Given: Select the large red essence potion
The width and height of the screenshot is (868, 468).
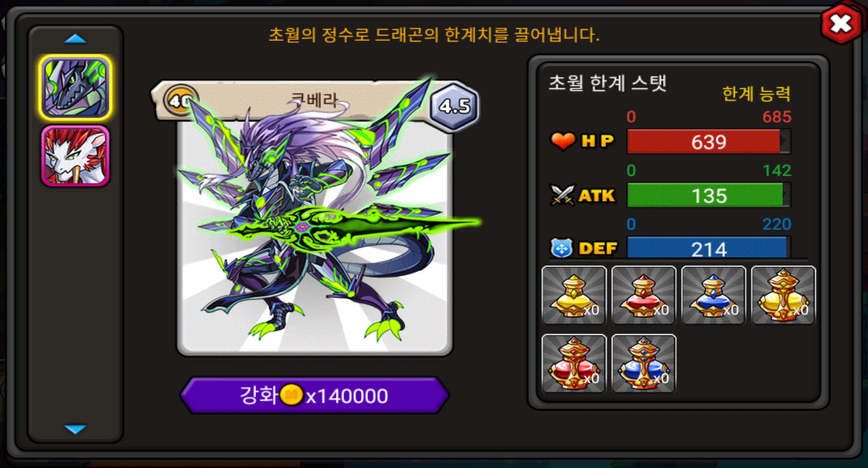Looking at the screenshot, I should [x=574, y=363].
